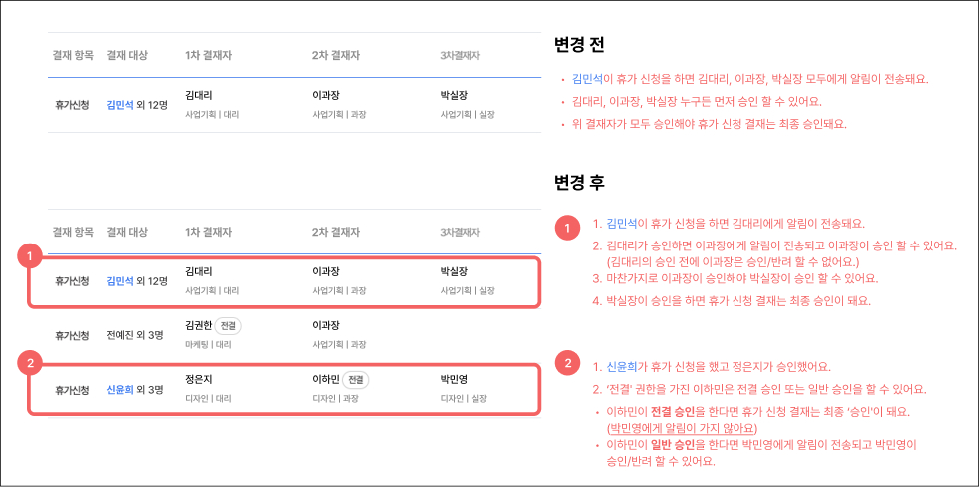The height and width of the screenshot is (488, 980).
Task: Click red badge 1 on the highlighted table row
Action: tap(31, 257)
